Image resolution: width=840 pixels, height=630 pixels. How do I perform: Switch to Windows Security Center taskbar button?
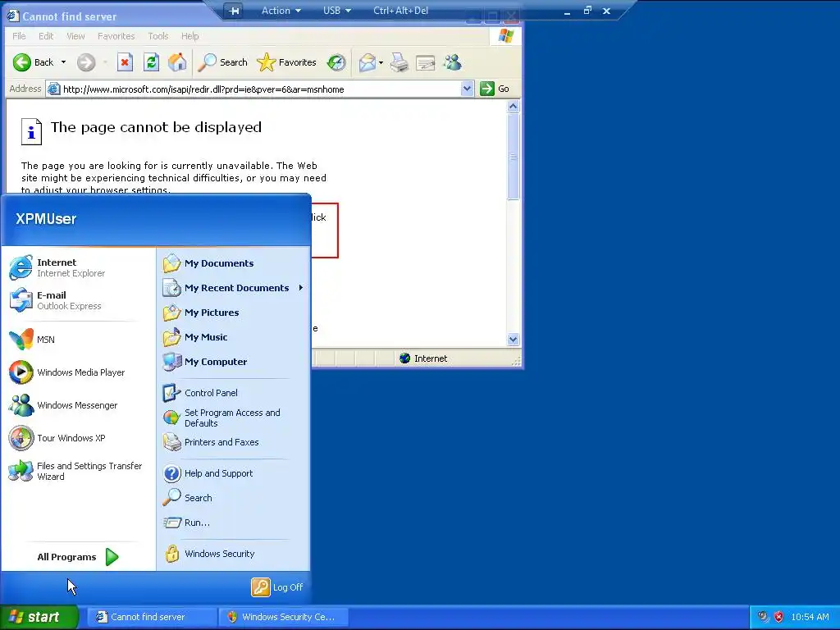[283, 617]
